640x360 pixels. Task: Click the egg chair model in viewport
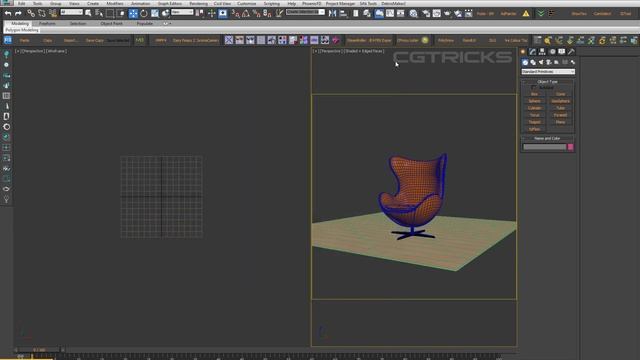tap(412, 196)
